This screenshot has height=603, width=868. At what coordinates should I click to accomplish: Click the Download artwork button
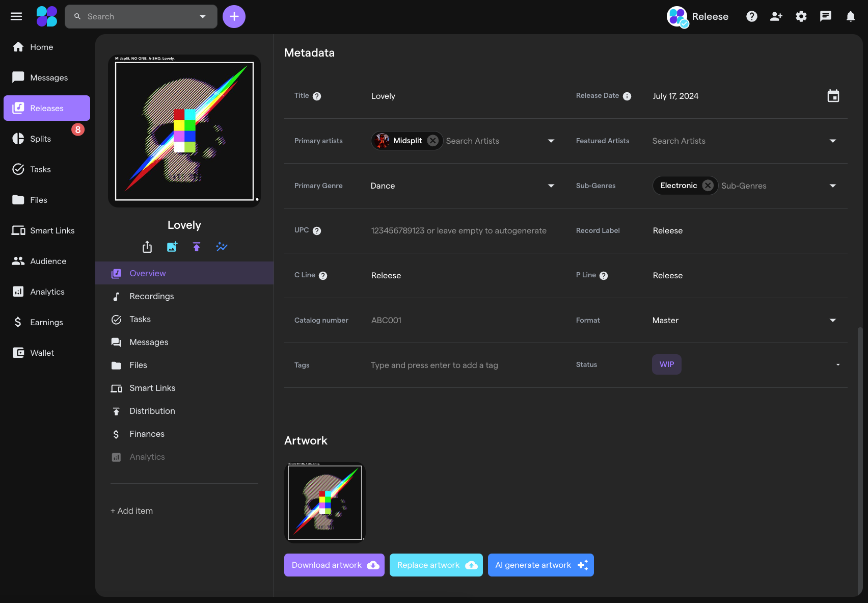point(334,565)
